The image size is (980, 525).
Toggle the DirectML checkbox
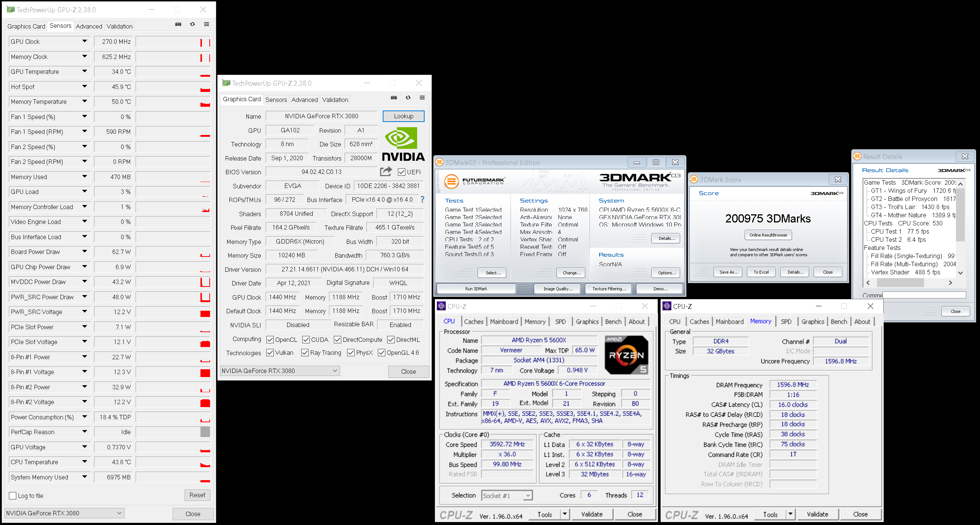coord(391,340)
